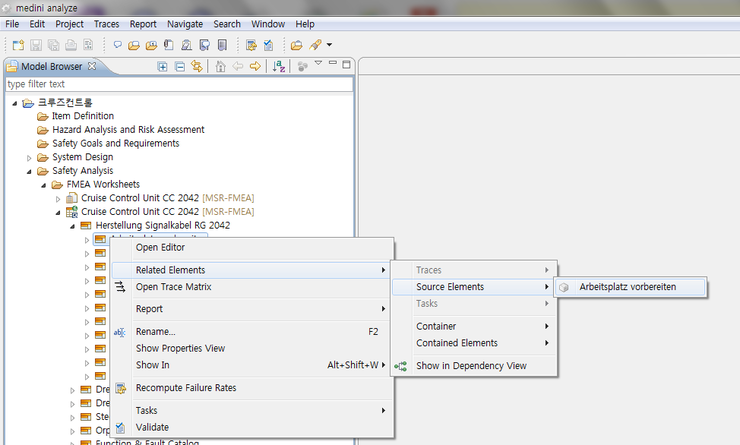Toggle Link with Editor in Model Browser
Image resolution: width=740 pixels, height=445 pixels.
(196, 66)
